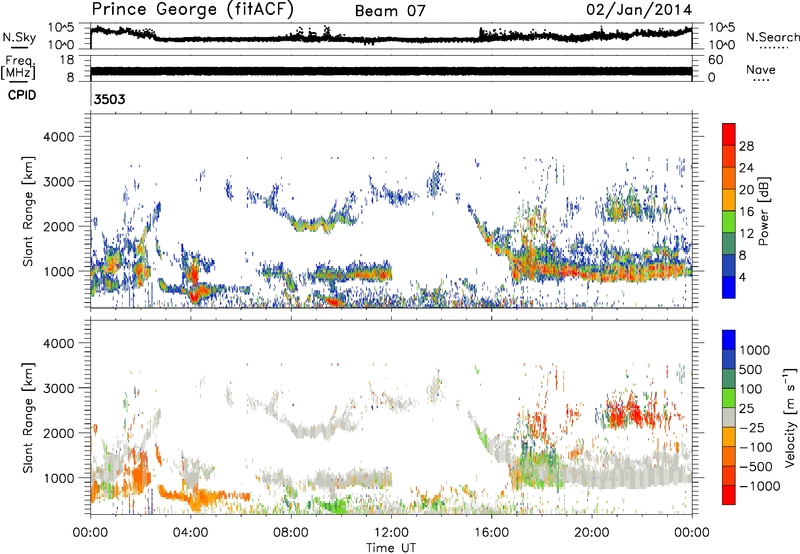Click the "Prince George (fitACF)" plot title
800x554 pixels.
(x=193, y=9)
